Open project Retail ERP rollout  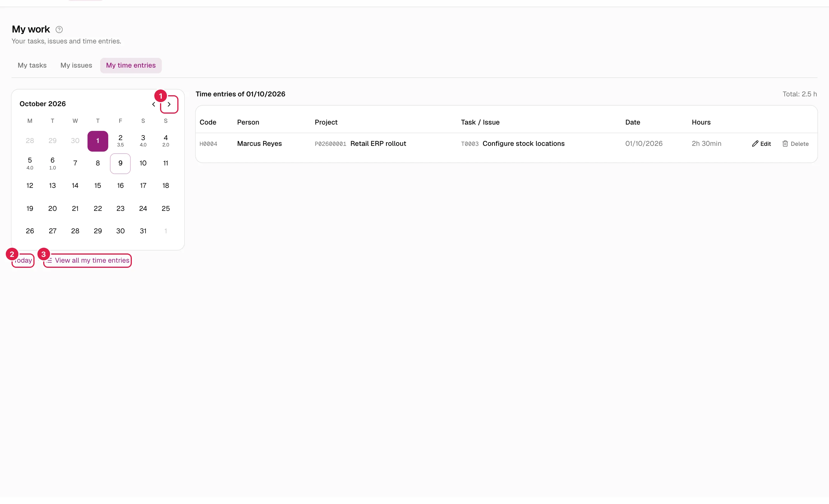coord(378,144)
